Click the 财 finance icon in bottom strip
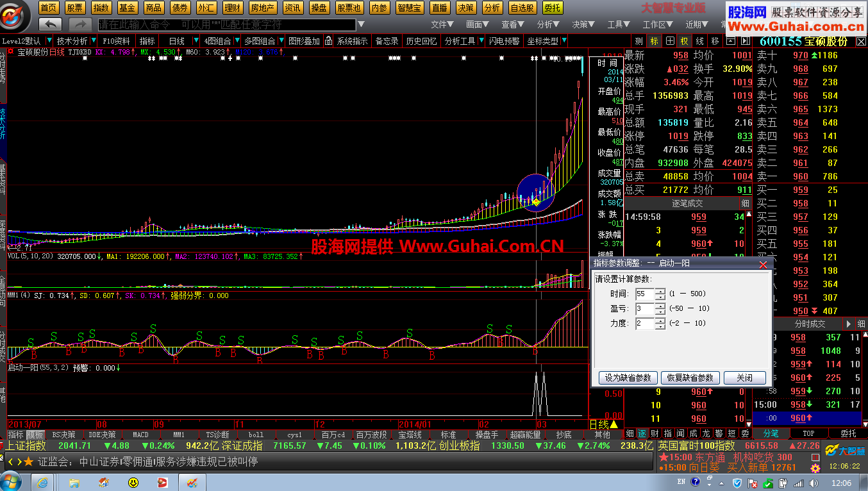Screen dimensions: 868x491 pos(655,434)
